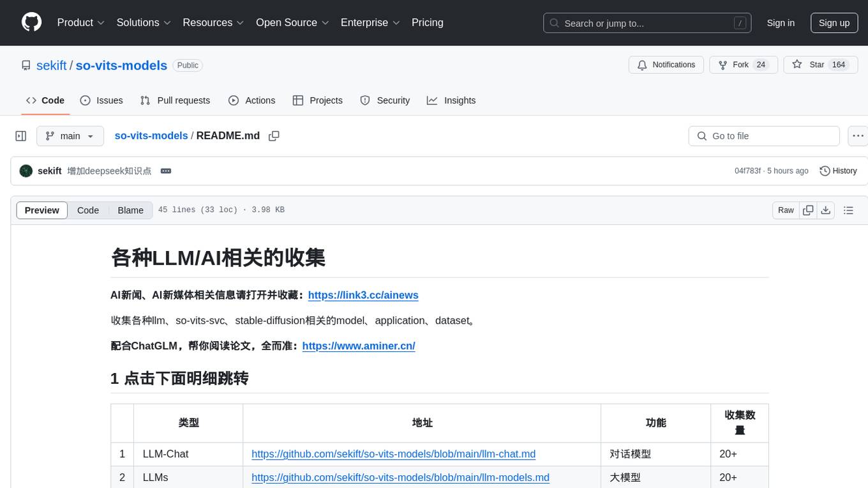
Task: Click the LLM-Chat table cell
Action: [188, 454]
